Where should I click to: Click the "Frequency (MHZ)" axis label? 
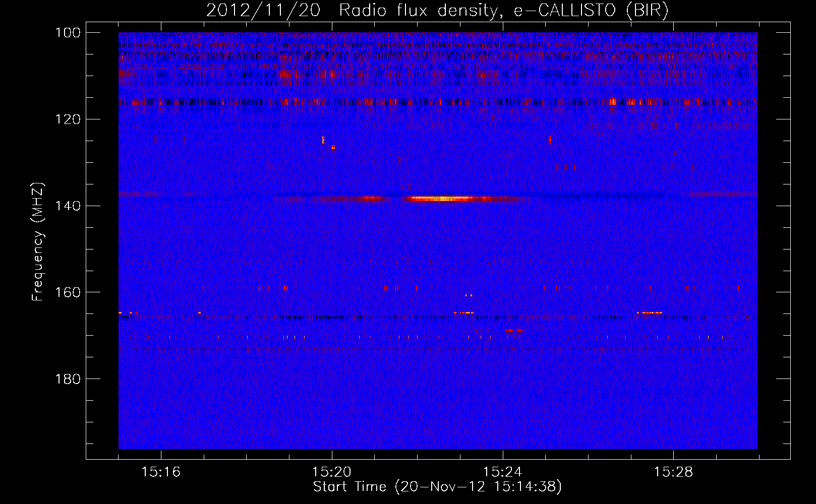[38, 241]
